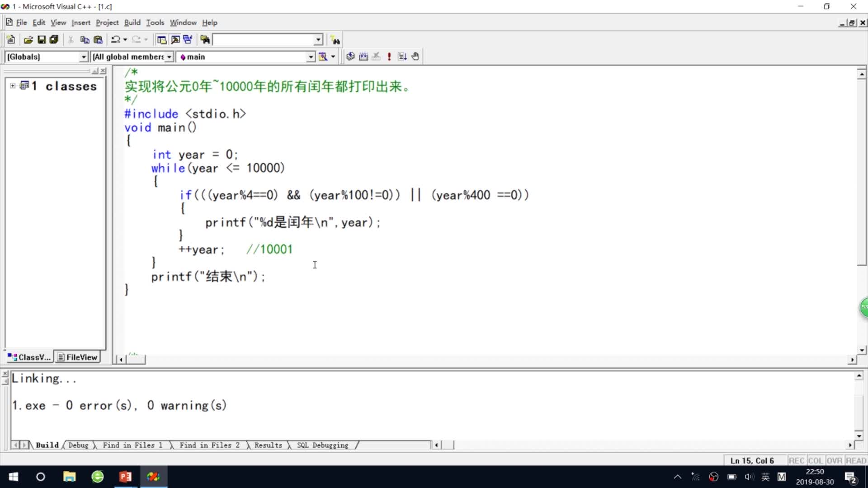Click the Open file icon

(x=28, y=40)
